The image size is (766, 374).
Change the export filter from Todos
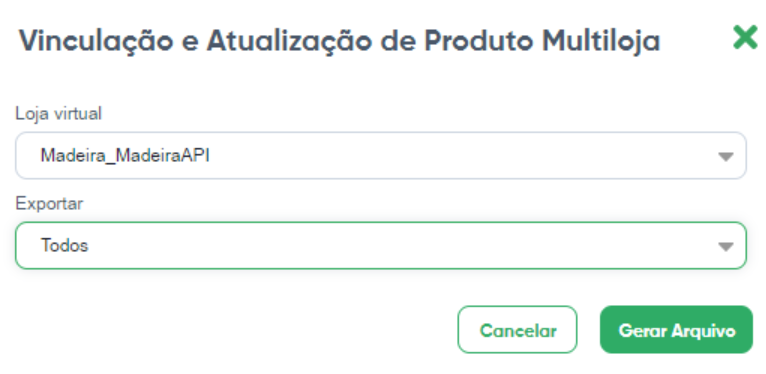pos(381,246)
